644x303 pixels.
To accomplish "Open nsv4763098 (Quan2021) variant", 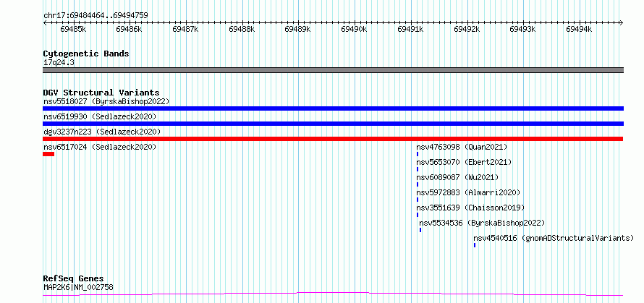I will 462,147.
